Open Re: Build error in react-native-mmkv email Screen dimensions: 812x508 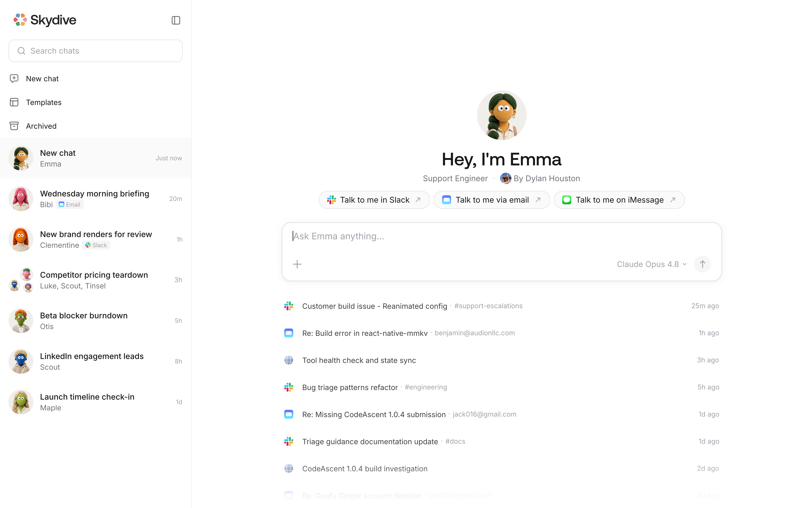click(502, 333)
